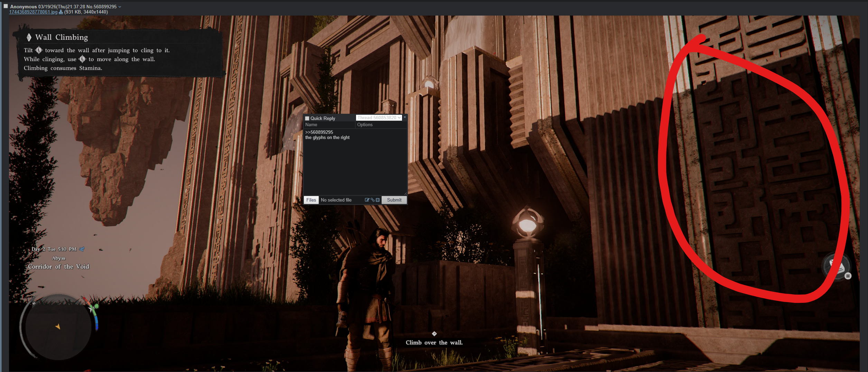The height and width of the screenshot is (372, 868).
Task: Click the '(931 KB, 3440x1440)' file info
Action: pyautogui.click(x=86, y=12)
